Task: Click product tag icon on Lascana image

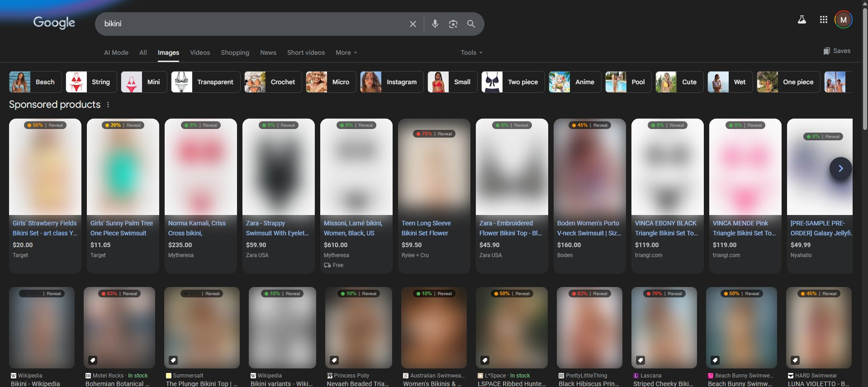Action: pos(640,360)
